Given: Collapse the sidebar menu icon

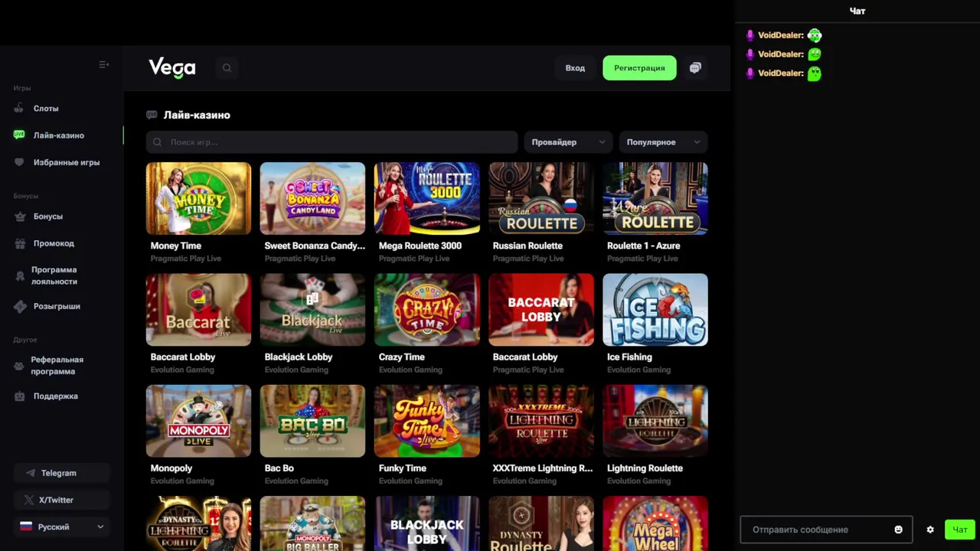Looking at the screenshot, I should 104,64.
